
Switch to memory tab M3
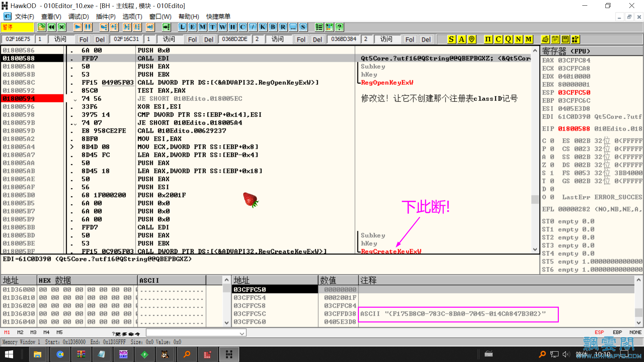click(x=33, y=332)
